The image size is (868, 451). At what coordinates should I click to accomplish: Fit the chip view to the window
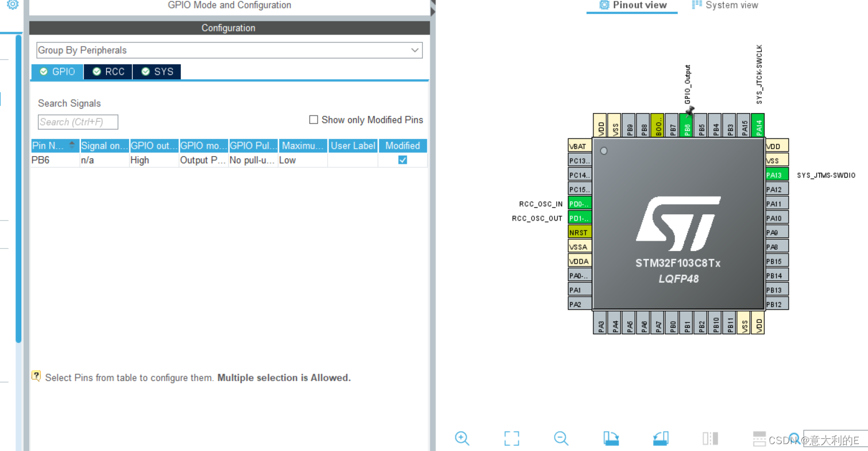click(x=512, y=438)
